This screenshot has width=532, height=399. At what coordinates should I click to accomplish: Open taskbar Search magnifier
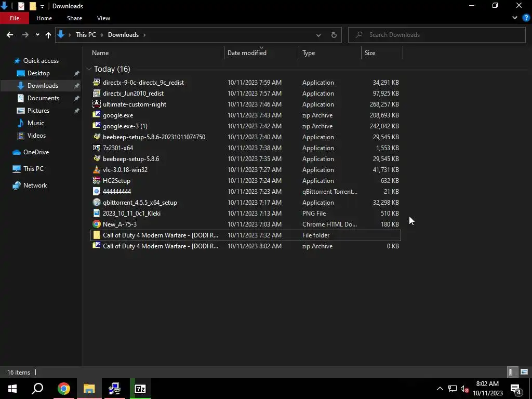click(37, 389)
